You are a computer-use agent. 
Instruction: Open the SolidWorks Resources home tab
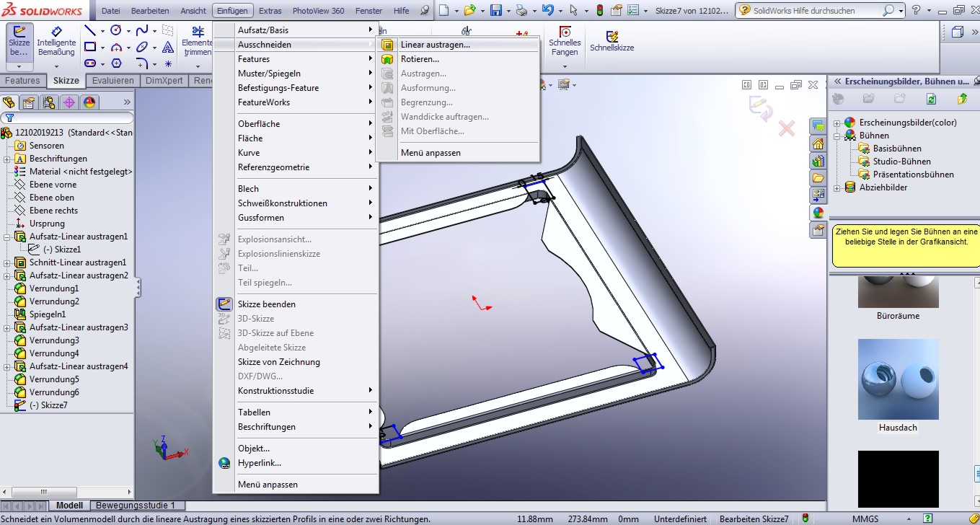(818, 144)
